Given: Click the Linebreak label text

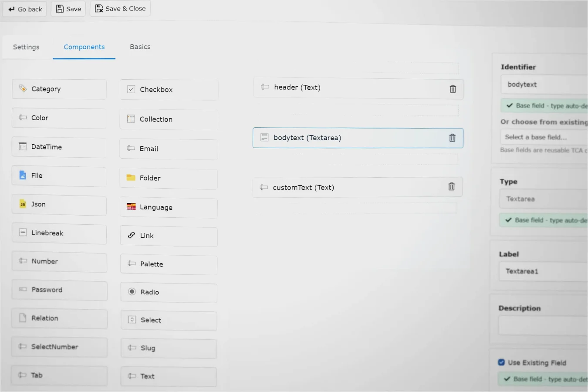Looking at the screenshot, I should pyautogui.click(x=47, y=233).
